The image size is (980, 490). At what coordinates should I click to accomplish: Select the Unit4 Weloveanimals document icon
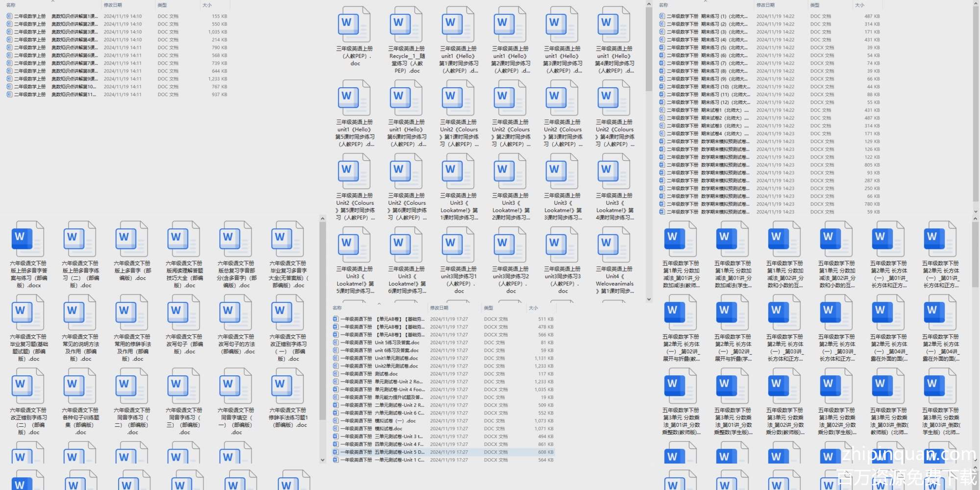click(x=613, y=245)
